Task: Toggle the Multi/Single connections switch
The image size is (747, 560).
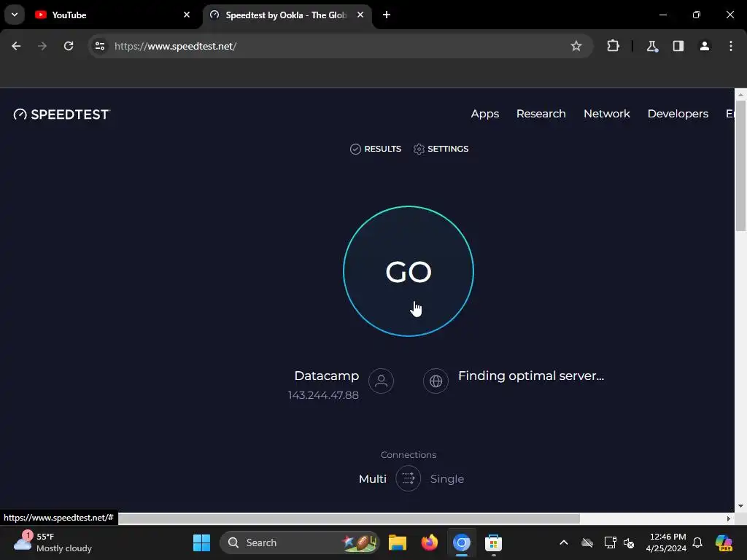Action: point(409,478)
